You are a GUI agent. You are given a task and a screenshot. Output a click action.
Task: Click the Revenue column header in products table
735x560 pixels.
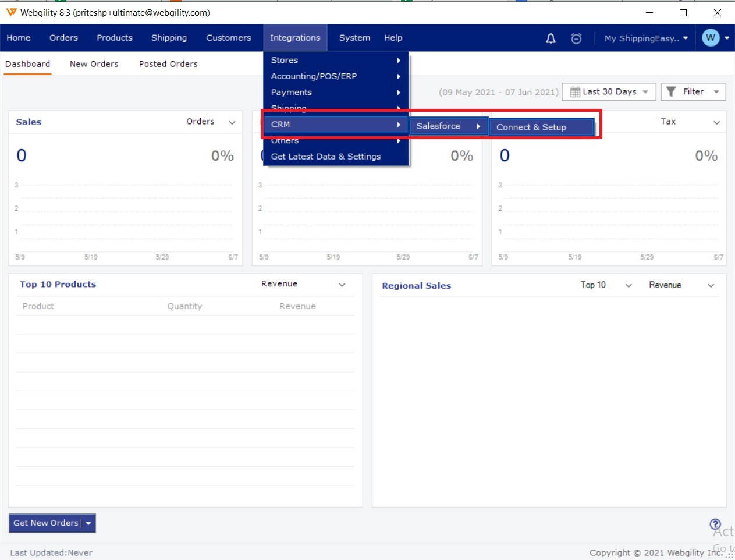coord(297,306)
